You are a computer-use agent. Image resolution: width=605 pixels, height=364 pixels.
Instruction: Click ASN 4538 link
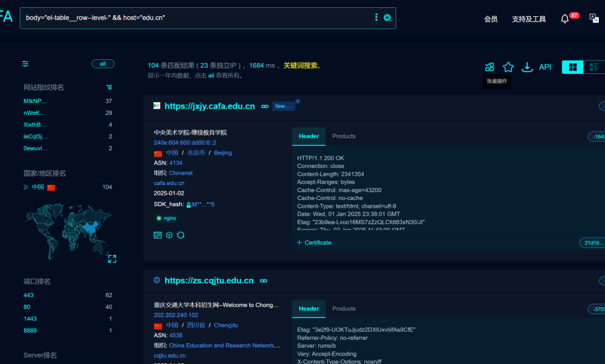pyautogui.click(x=175, y=335)
